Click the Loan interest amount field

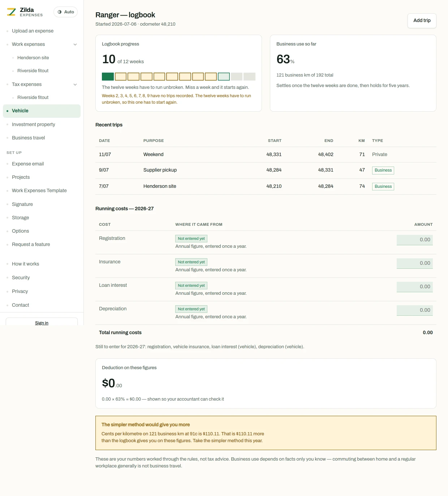414,287
